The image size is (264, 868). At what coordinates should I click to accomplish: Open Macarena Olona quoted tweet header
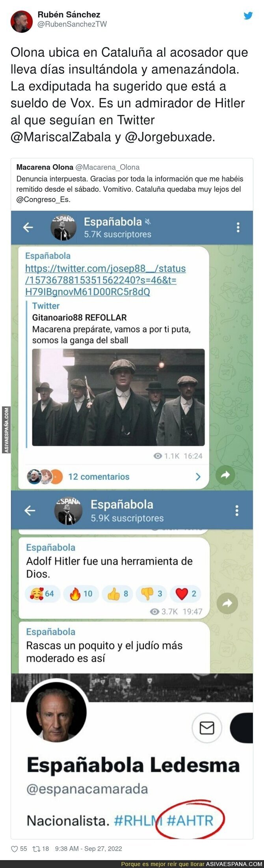[78, 167]
